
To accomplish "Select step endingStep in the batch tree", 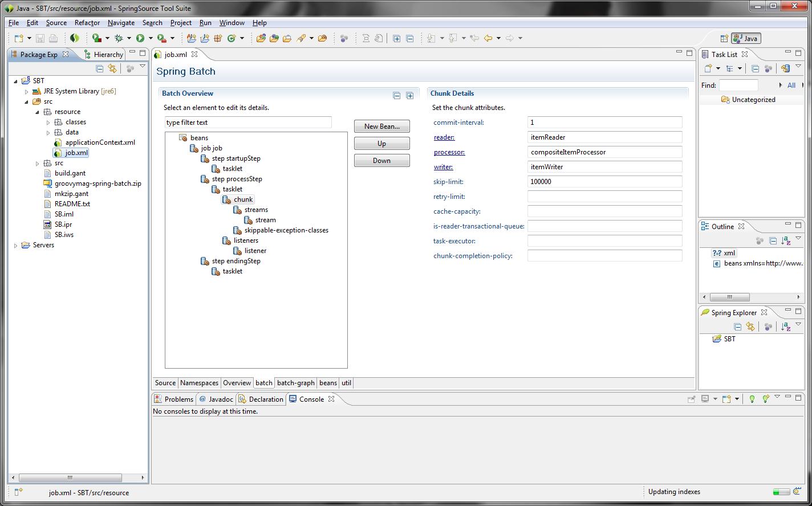I will 236,261.
